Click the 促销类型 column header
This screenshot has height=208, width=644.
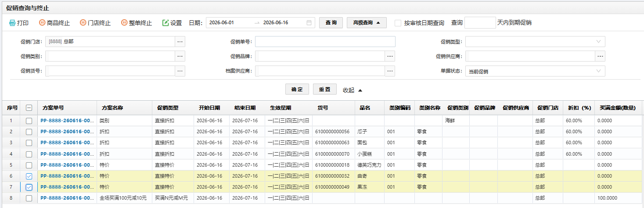[x=168, y=108]
